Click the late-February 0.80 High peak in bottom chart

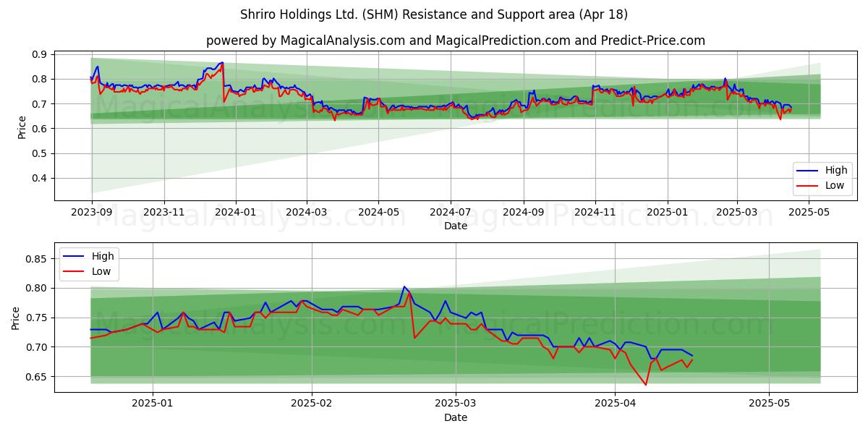404,286
